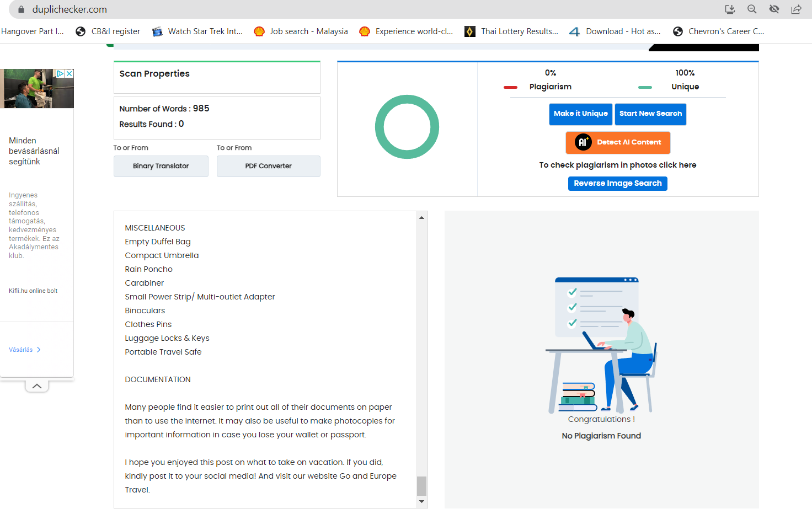Open the Job search - Malaysia bookmark
The height and width of the screenshot is (514, 812).
click(301, 31)
